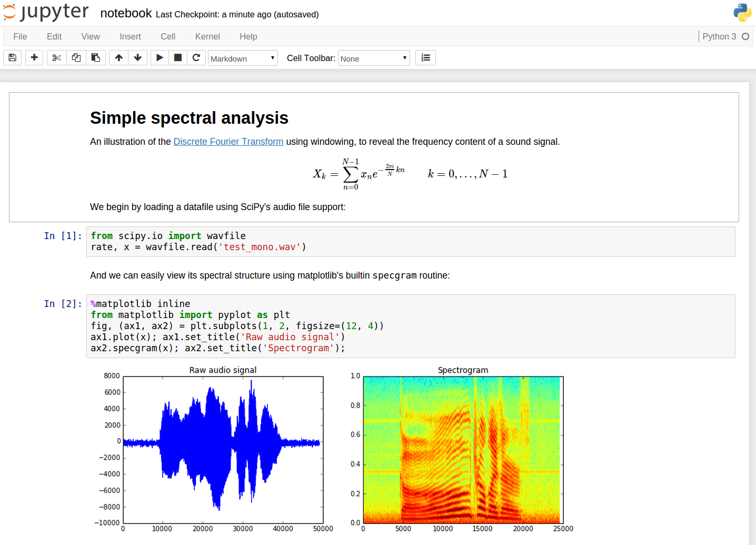Select the Simple spectral analysis heading
Screen dimensions: 756x545
[189, 118]
